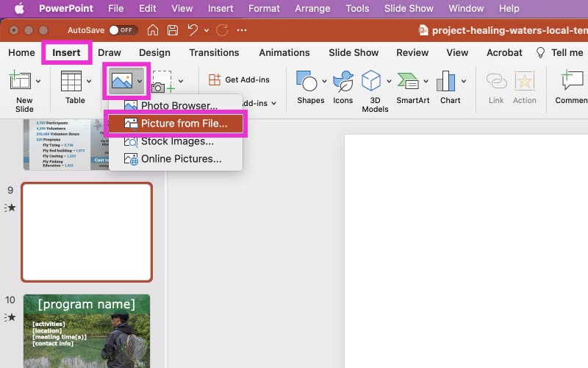
Task: Open the File menu
Action: coord(116,8)
